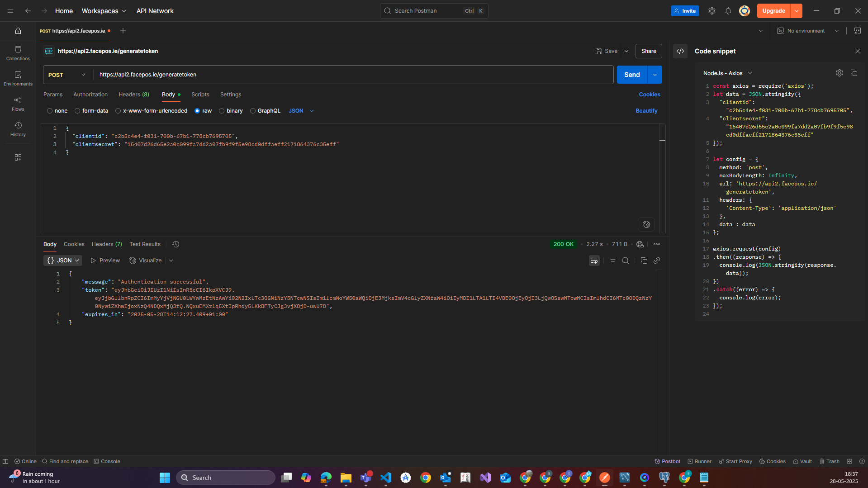The height and width of the screenshot is (488, 868).
Task: Open the Console in the status bar
Action: [x=107, y=461]
